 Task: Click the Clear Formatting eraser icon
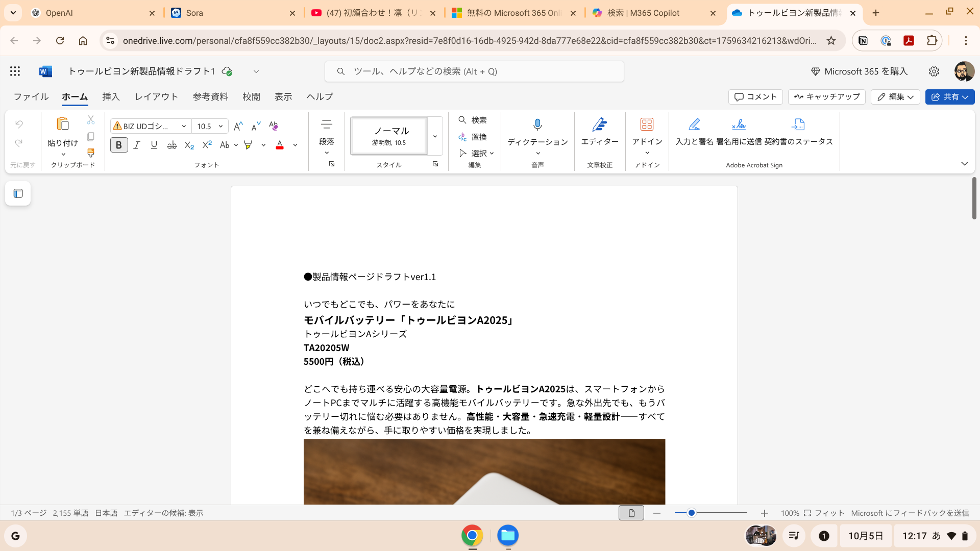pyautogui.click(x=274, y=126)
